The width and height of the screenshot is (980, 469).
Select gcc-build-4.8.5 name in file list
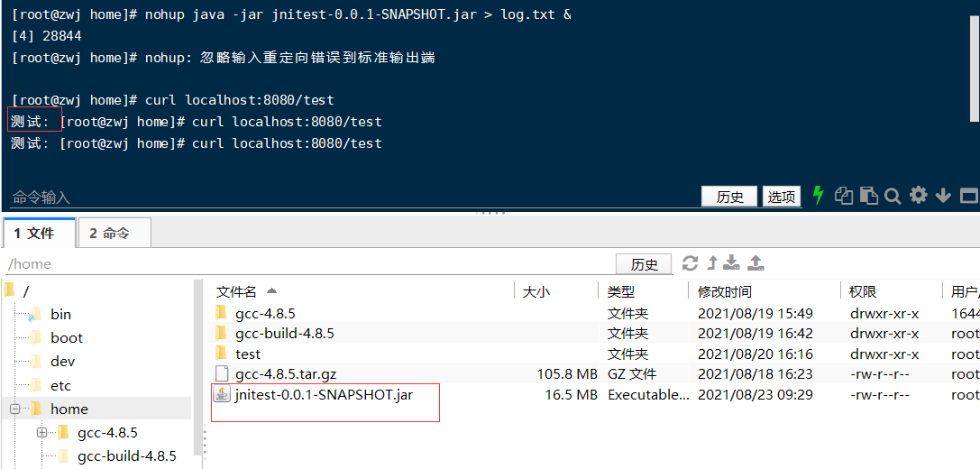(284, 334)
